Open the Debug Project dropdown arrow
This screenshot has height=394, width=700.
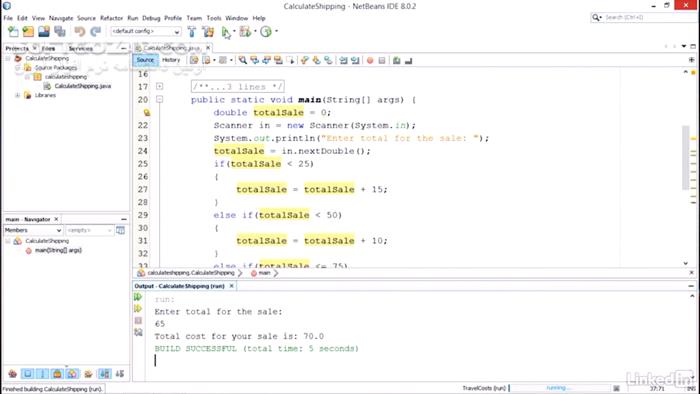pos(255,31)
